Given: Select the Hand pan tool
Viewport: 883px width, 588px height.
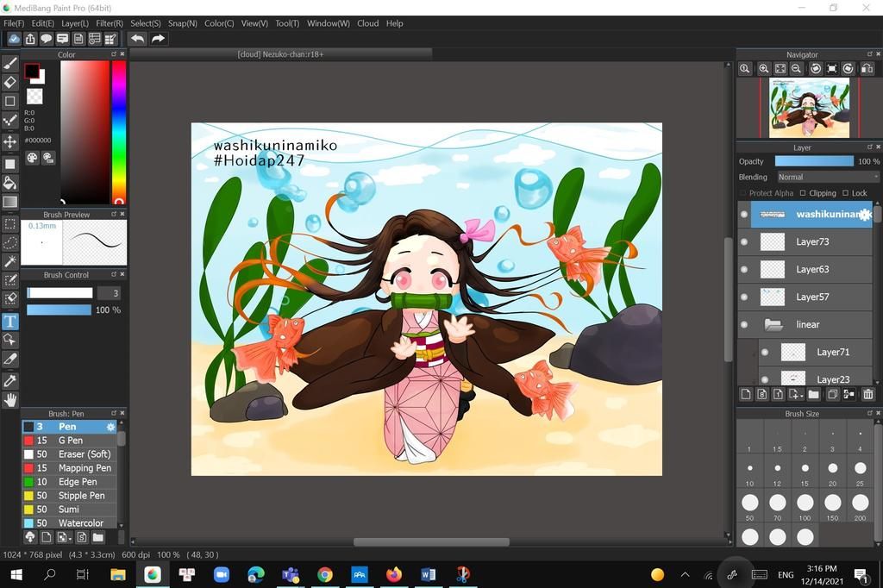Looking at the screenshot, I should tap(10, 400).
